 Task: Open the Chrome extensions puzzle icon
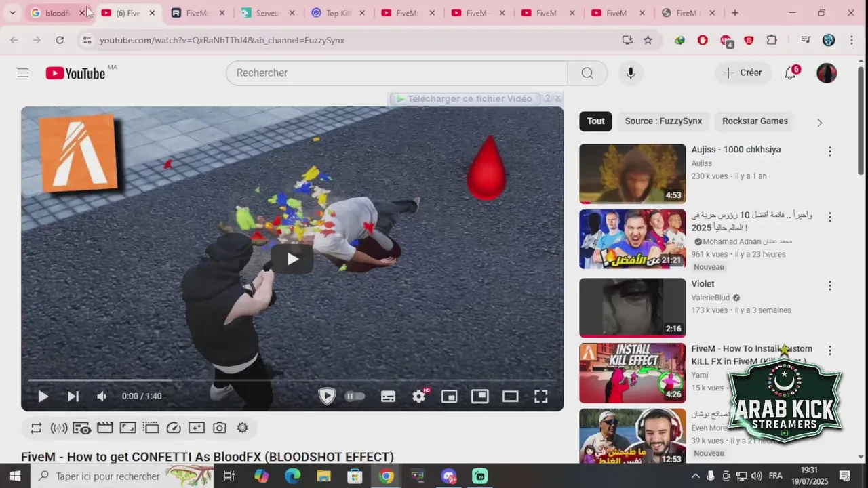pyautogui.click(x=772, y=40)
